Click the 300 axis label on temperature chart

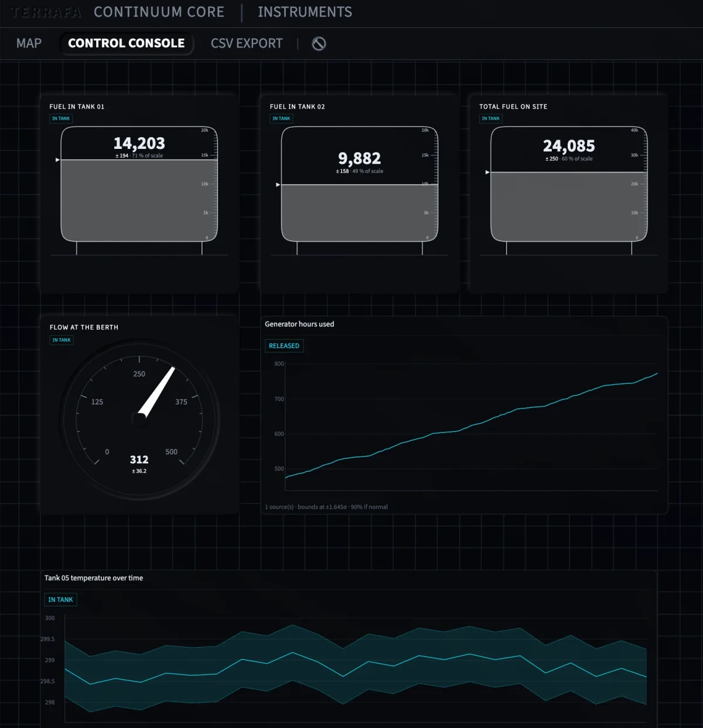click(50, 618)
